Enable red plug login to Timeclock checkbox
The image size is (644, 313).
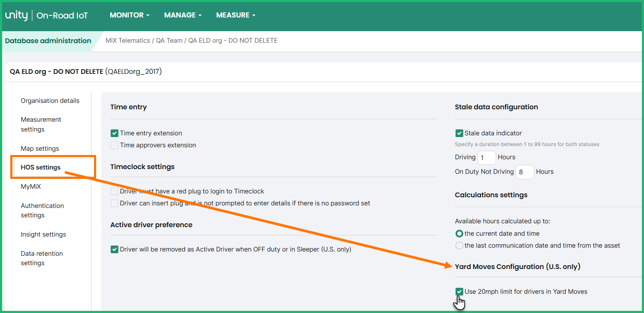click(115, 191)
